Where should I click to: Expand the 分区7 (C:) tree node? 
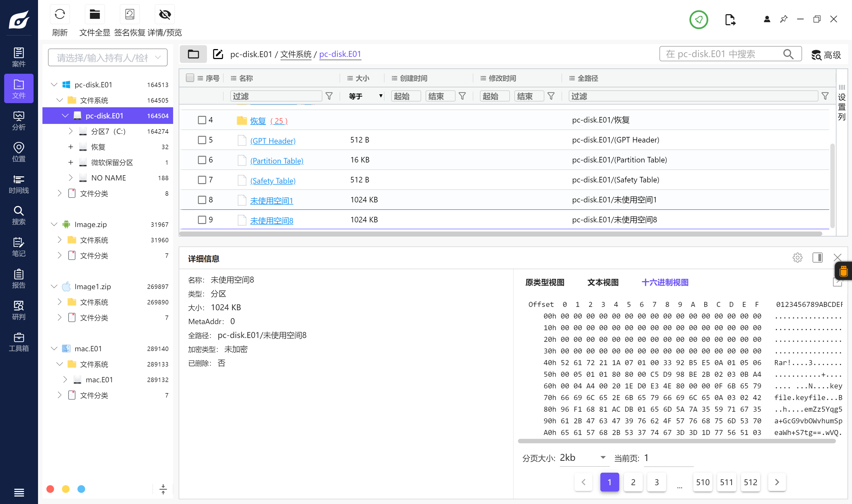[x=70, y=131]
